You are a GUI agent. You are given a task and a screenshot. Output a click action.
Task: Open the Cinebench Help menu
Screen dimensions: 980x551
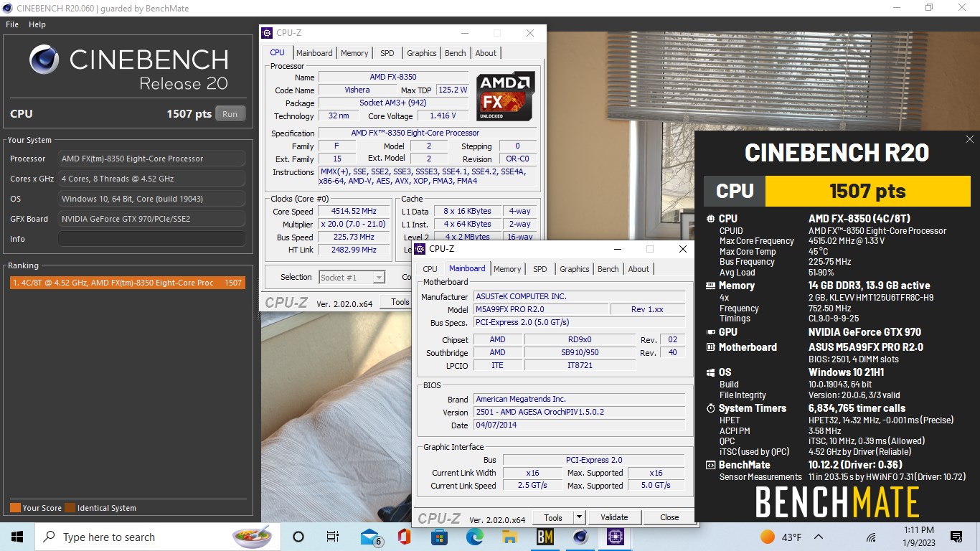tap(37, 24)
